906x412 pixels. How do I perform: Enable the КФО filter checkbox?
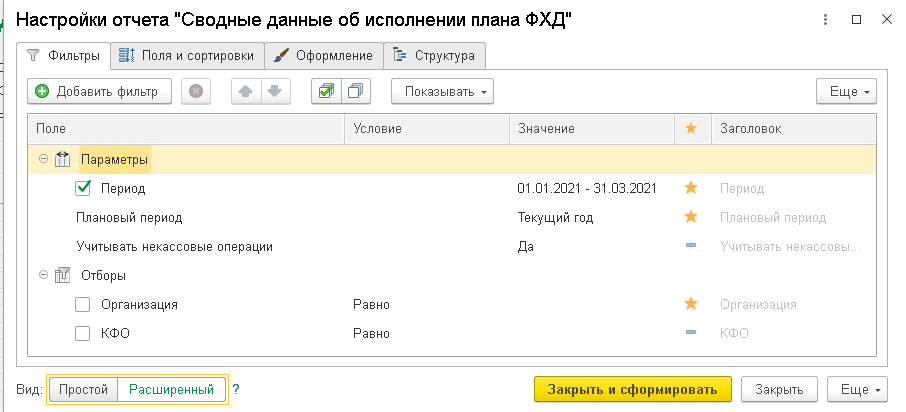coord(84,333)
